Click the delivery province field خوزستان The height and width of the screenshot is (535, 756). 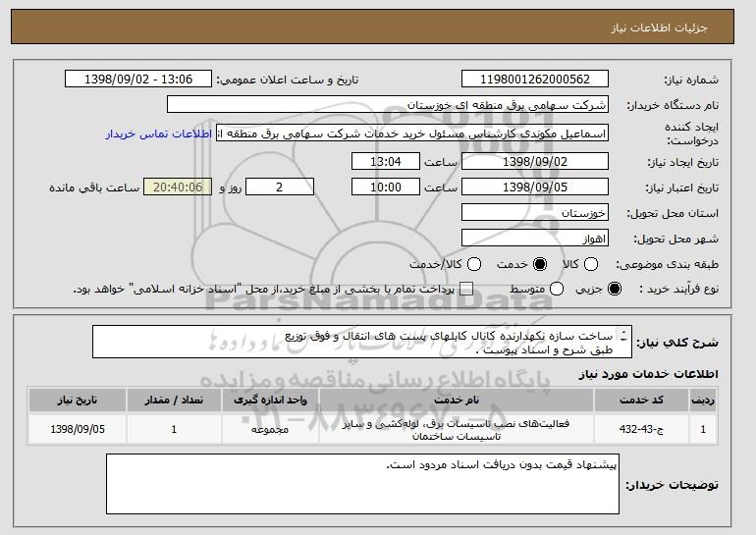tap(534, 212)
